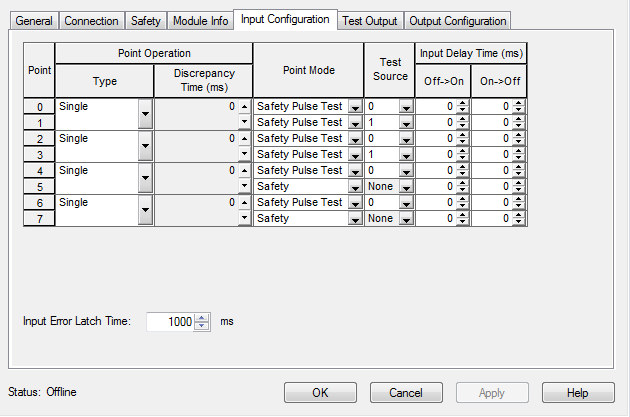Viewport: 630px width, 417px height.
Task: Click the Help button
Action: (x=577, y=393)
